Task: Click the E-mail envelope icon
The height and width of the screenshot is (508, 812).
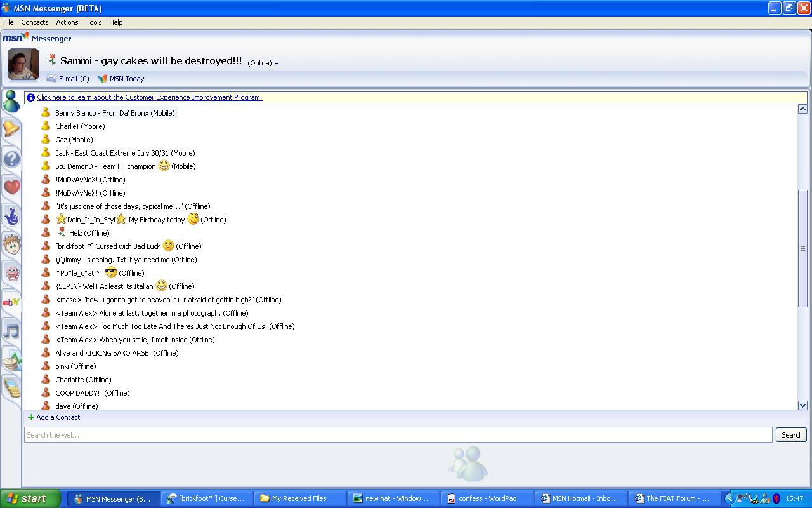Action: click(51, 79)
